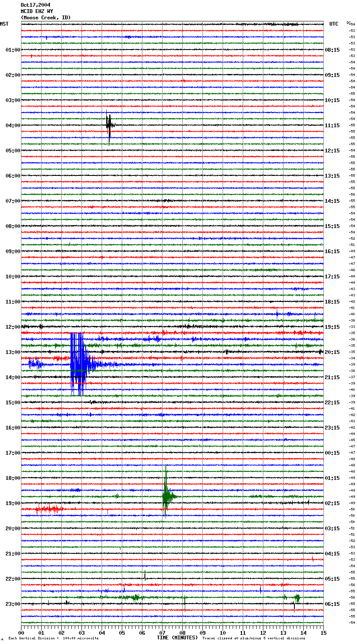Select the 01:00 MST time label
The image size is (357, 644).
click(13, 50)
